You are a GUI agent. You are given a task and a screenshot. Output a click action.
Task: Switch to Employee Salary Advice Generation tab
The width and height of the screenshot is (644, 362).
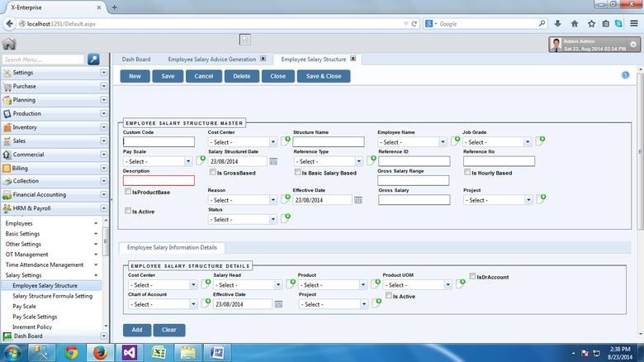click(x=212, y=60)
